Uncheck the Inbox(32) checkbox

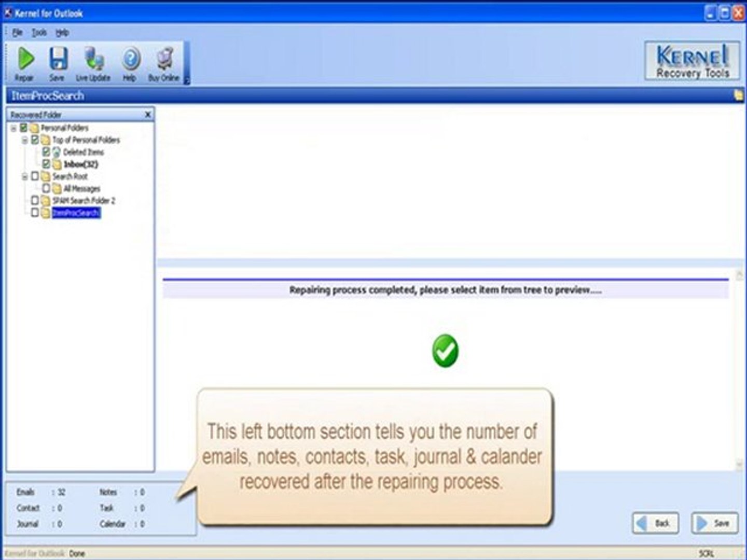click(x=46, y=164)
